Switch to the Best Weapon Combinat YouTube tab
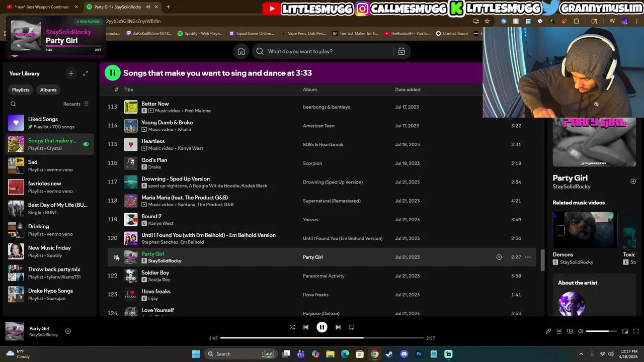 click(x=42, y=7)
